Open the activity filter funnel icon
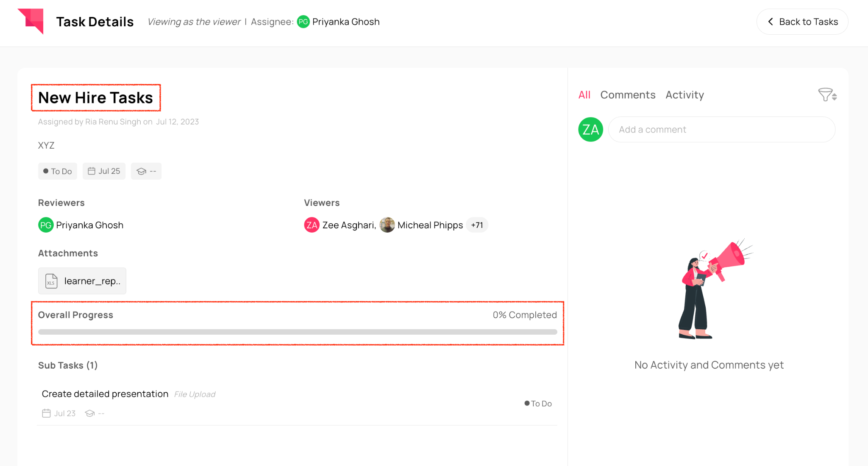 [x=826, y=95]
